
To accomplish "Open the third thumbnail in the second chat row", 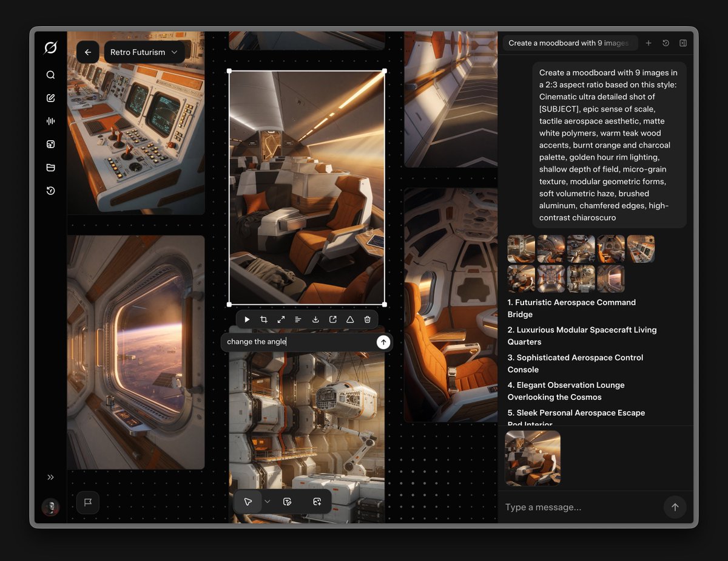I will click(581, 279).
